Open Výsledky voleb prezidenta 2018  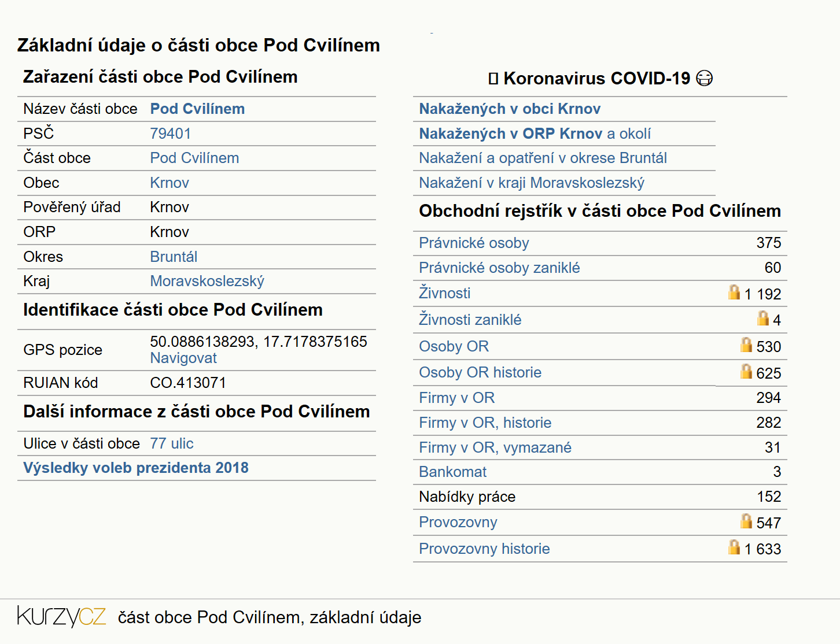point(136,468)
